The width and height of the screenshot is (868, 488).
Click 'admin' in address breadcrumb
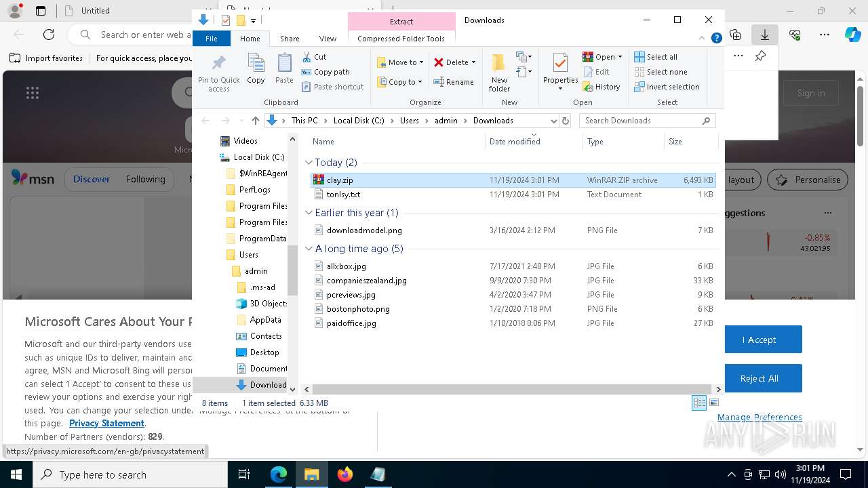pyautogui.click(x=446, y=121)
